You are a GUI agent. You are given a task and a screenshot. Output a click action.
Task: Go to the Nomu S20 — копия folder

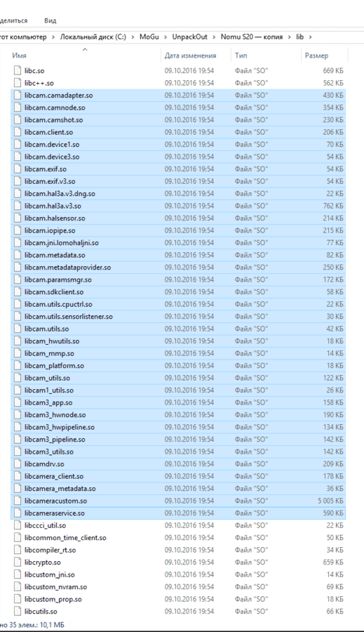252,37
